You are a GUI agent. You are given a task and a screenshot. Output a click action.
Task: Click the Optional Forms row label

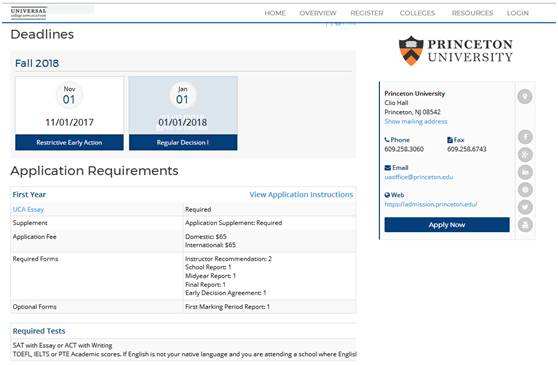[x=35, y=307]
